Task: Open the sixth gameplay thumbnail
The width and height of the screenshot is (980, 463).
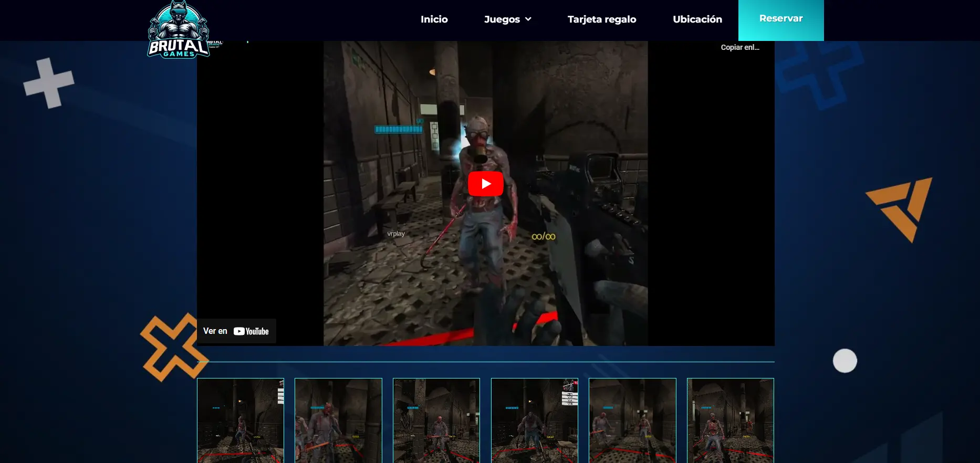Action: 731,420
